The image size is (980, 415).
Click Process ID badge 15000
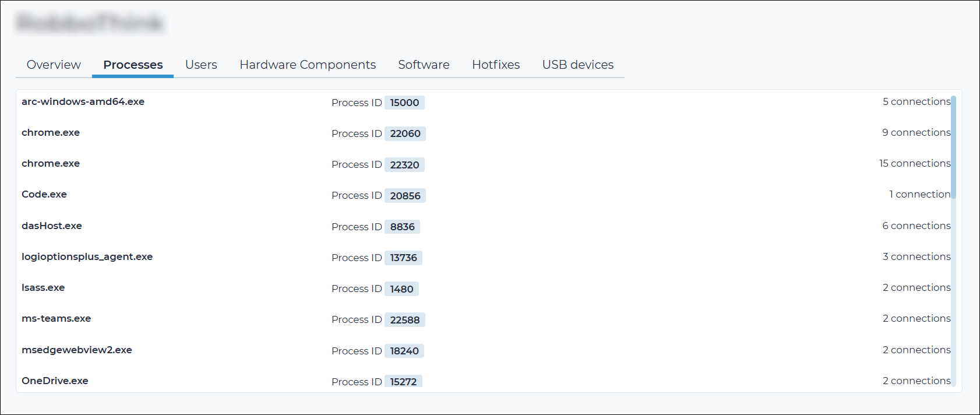404,103
